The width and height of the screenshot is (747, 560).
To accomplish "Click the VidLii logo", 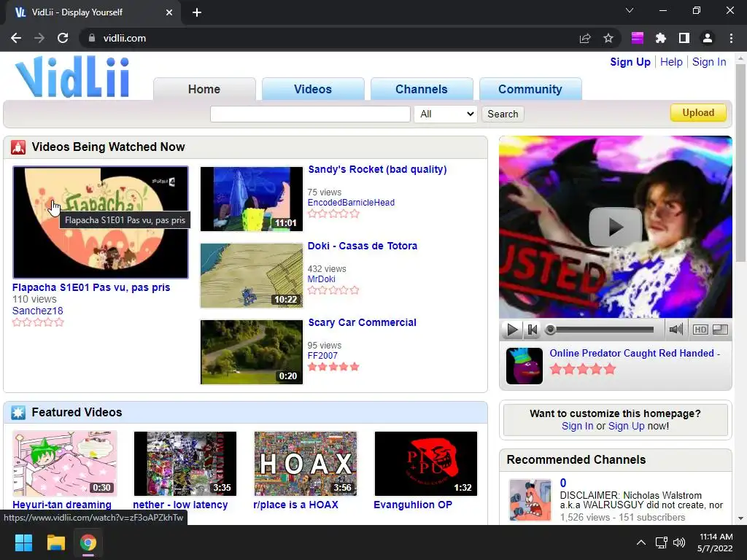I will click(72, 77).
